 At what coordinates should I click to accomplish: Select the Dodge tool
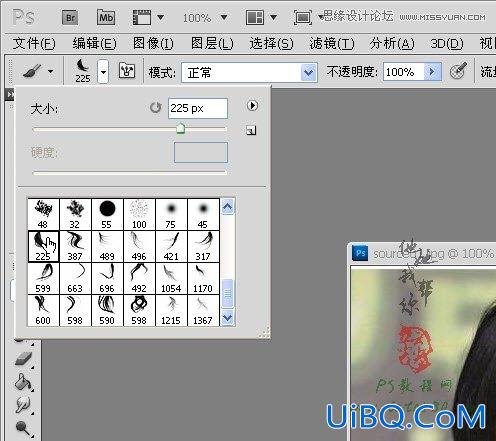pos(24,429)
